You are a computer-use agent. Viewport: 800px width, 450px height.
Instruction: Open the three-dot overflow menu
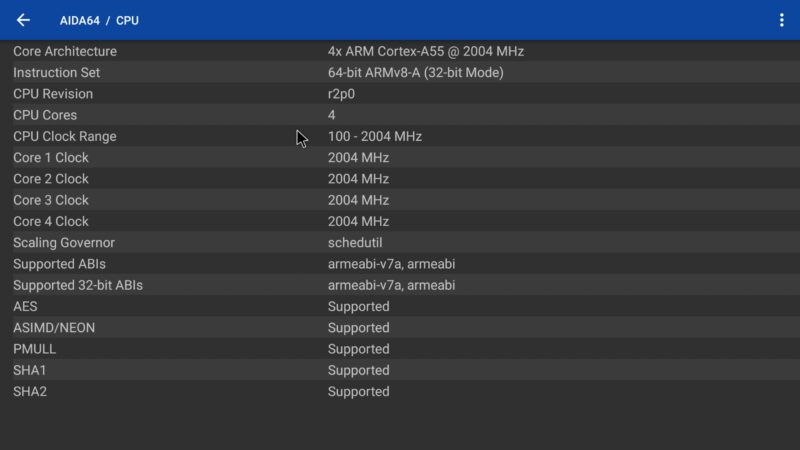pyautogui.click(x=781, y=20)
